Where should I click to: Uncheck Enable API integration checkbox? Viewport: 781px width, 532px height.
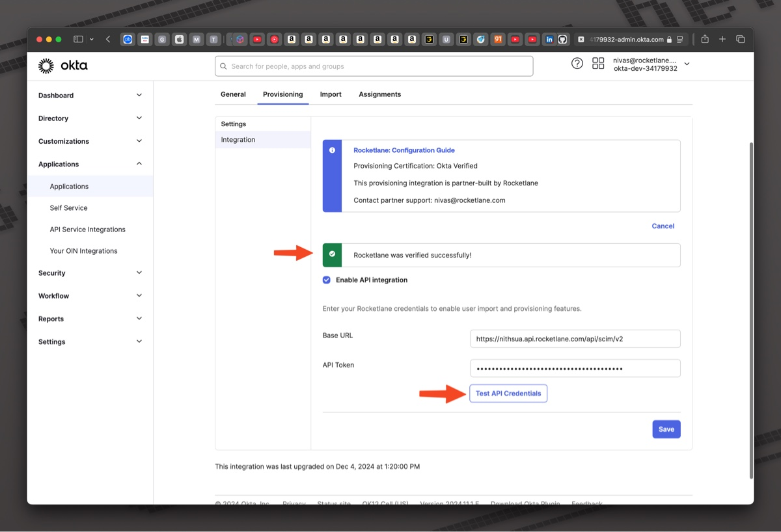[327, 280]
